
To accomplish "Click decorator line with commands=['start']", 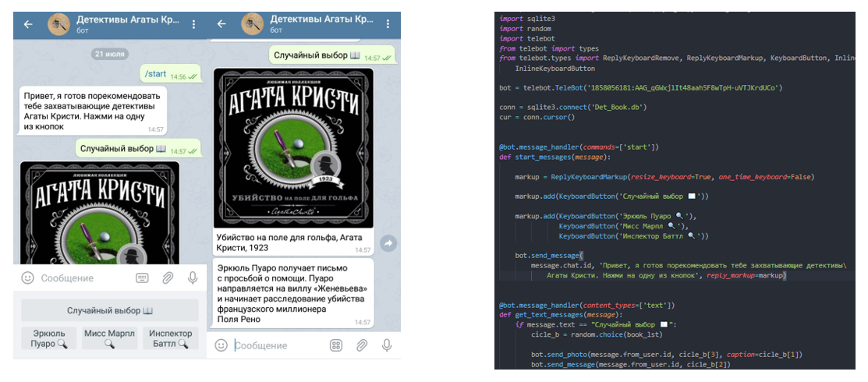I will (580, 147).
